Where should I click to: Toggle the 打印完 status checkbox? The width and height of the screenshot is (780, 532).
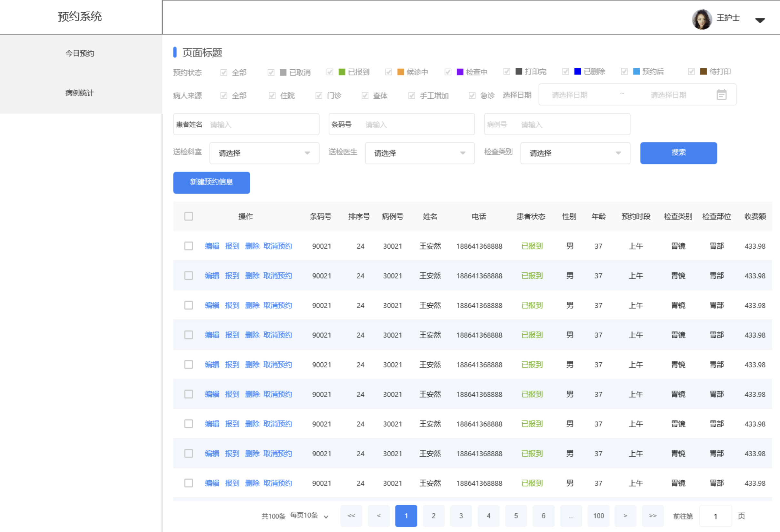pos(507,72)
